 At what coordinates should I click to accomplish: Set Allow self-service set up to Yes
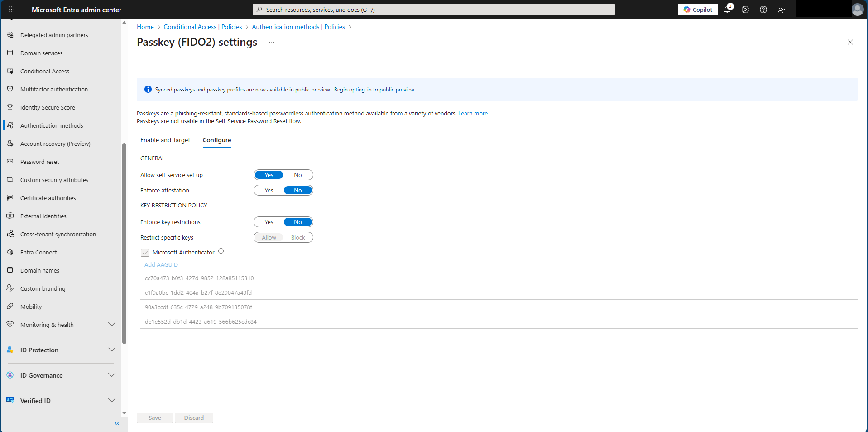pos(269,175)
